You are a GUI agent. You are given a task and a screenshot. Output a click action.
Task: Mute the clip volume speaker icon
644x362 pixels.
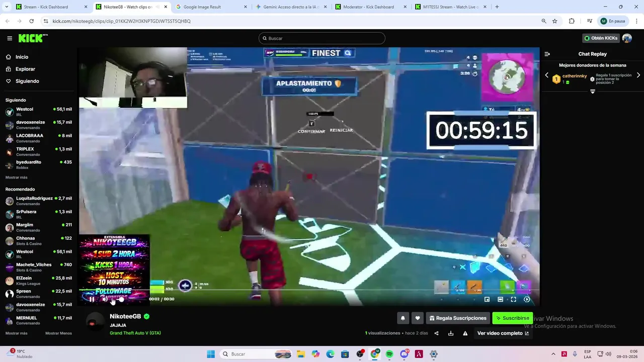(105, 299)
